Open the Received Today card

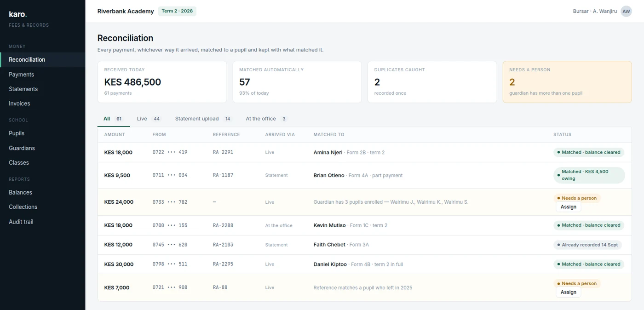click(162, 82)
